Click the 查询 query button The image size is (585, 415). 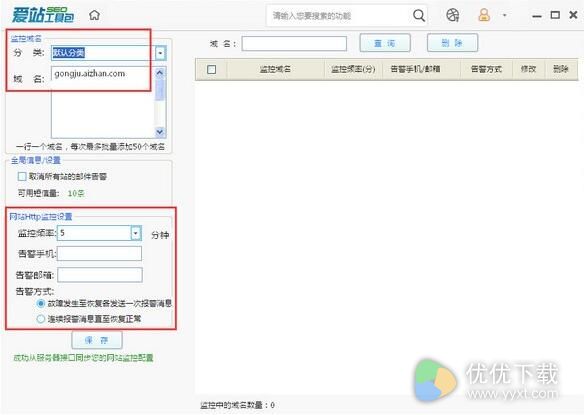(385, 43)
